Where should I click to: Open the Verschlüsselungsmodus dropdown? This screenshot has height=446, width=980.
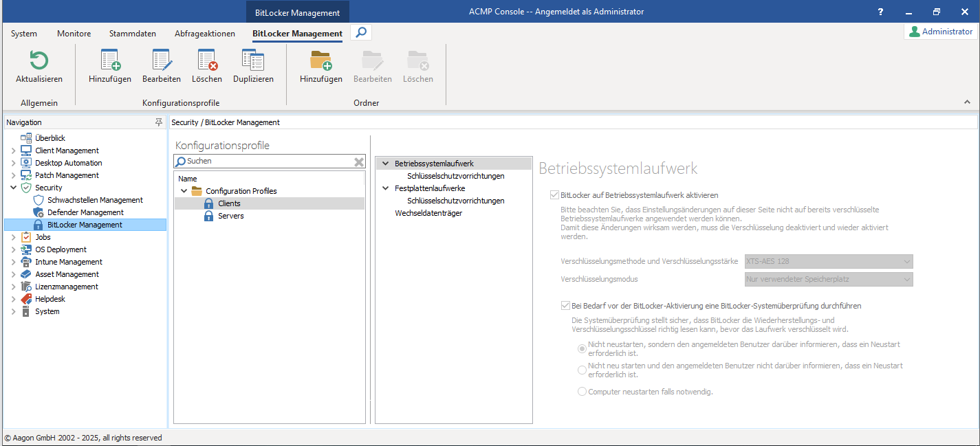click(906, 279)
